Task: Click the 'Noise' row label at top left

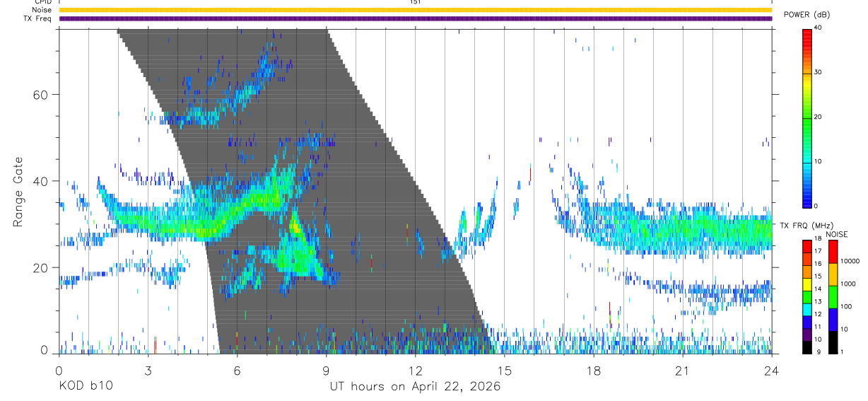Action: [42, 10]
